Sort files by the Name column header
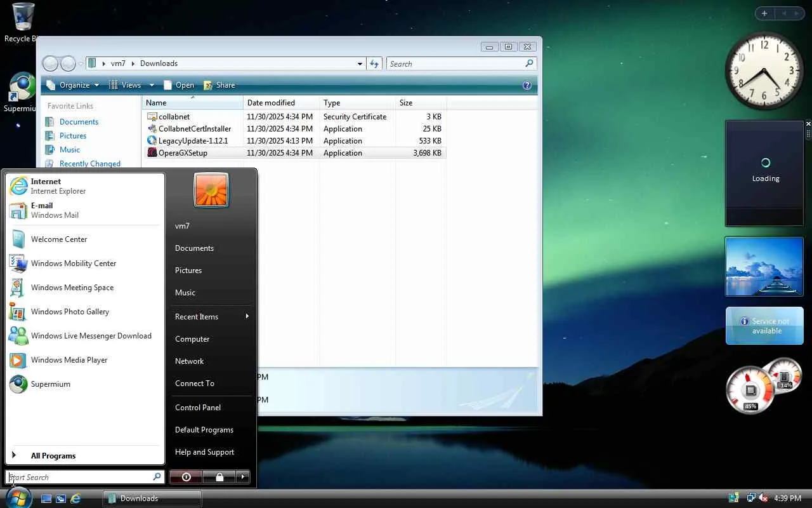The image size is (812, 508). [x=193, y=103]
